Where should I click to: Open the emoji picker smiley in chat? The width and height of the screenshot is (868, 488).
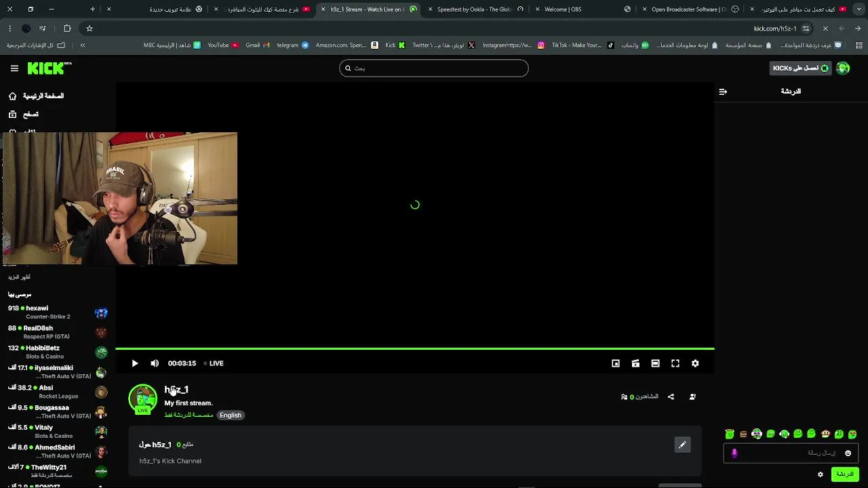pyautogui.click(x=848, y=453)
